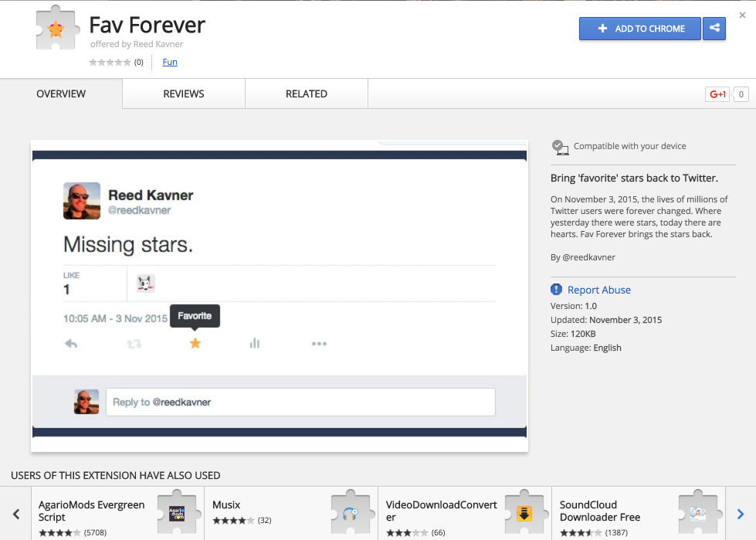756x540 pixels.
Task: Switch to the Reviews tab
Action: click(184, 93)
